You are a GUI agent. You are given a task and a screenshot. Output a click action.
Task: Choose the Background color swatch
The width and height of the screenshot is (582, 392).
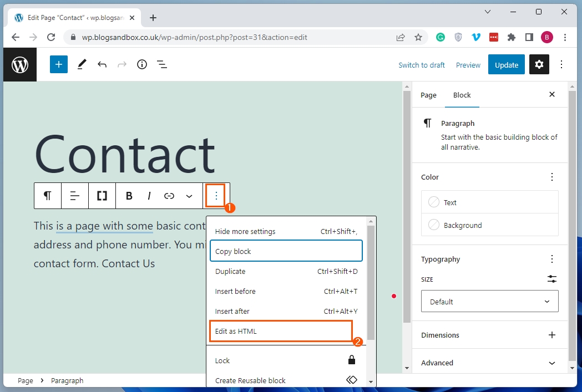click(x=489, y=225)
